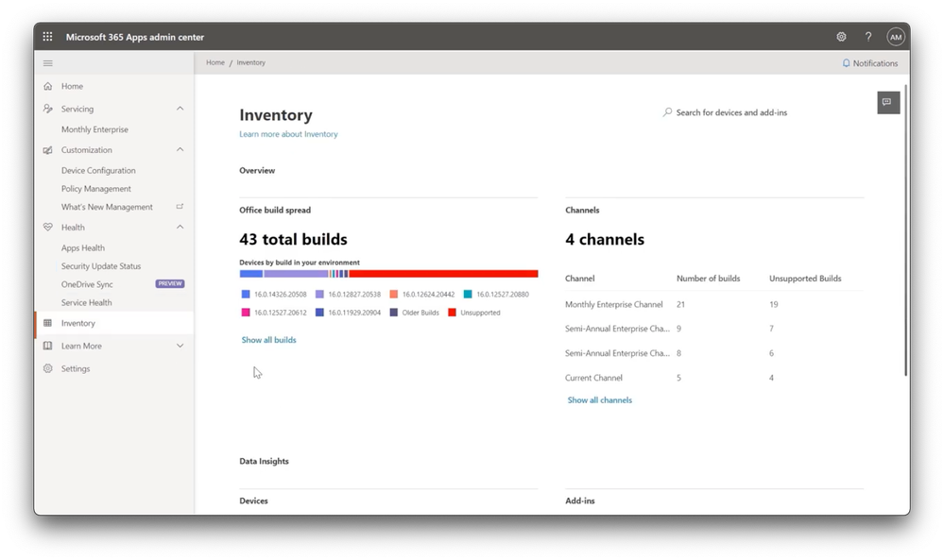This screenshot has width=944, height=560.
Task: Click the Servicing icon in sidebar
Action: tap(48, 109)
